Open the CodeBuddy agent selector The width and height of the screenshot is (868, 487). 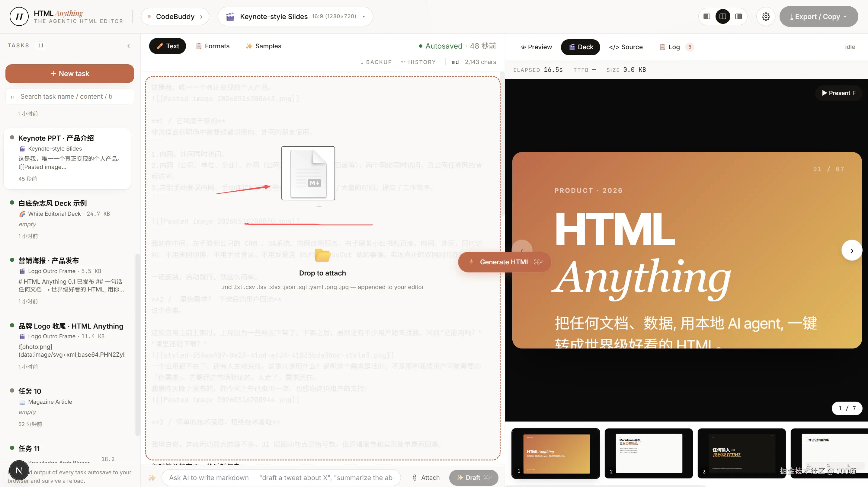point(175,17)
